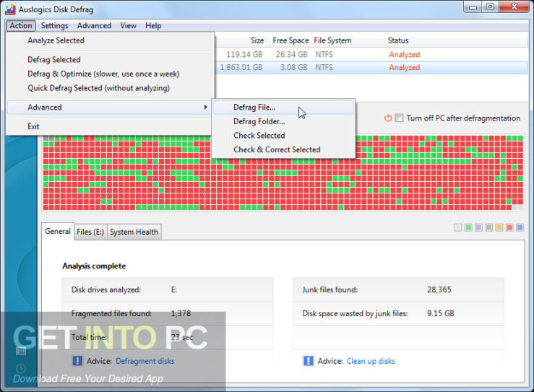Click the Junk files found value 28,365

click(439, 289)
